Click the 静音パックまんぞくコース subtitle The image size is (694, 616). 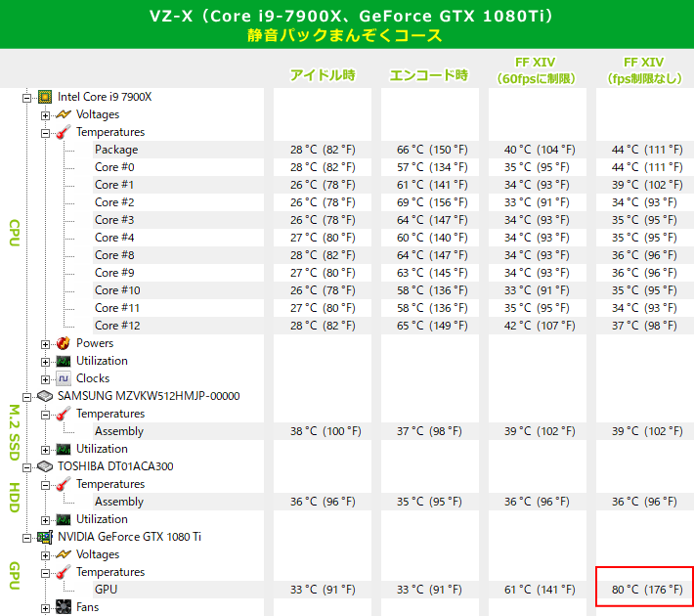click(344, 35)
